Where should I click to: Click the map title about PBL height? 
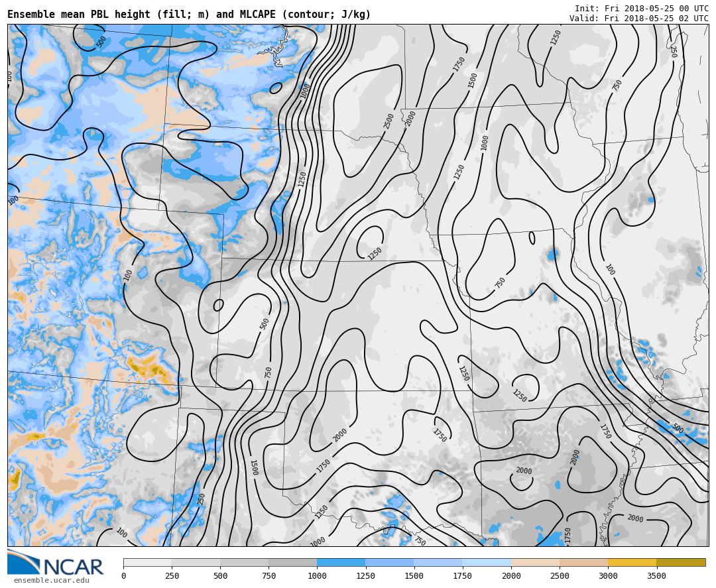(189, 15)
